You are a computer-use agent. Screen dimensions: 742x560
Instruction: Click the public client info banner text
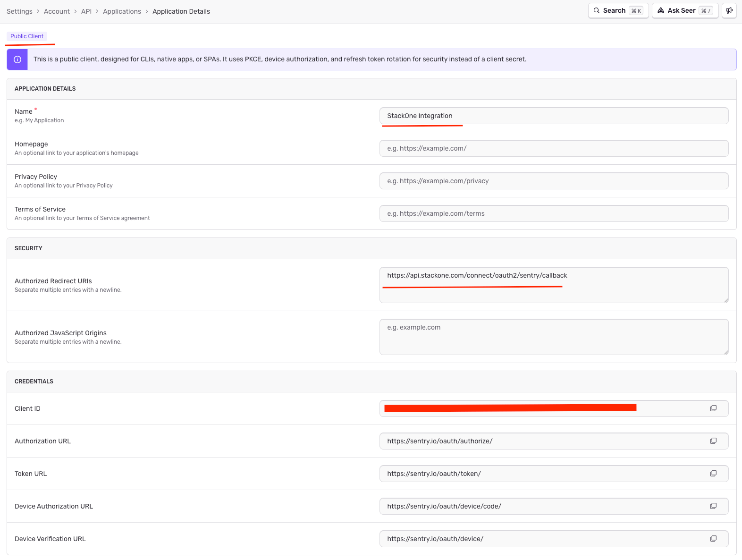280,59
